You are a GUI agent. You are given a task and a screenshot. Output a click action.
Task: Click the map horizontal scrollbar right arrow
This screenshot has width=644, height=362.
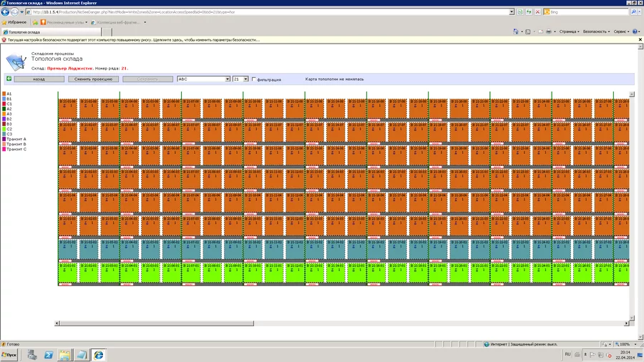point(626,323)
